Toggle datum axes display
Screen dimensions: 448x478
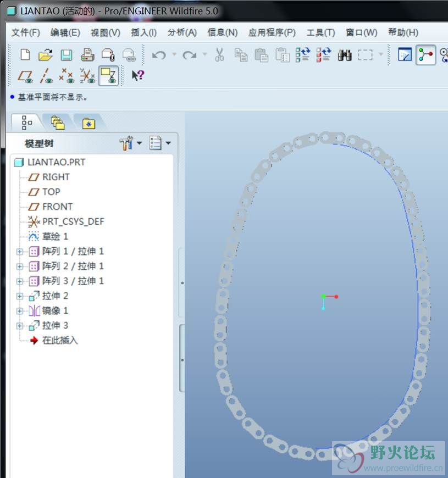(46, 76)
